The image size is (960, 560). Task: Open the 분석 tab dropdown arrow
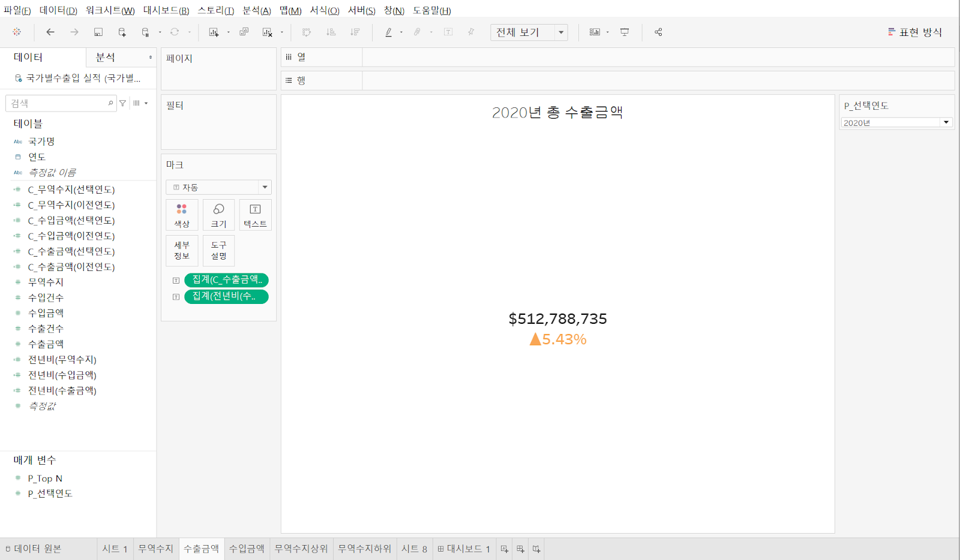pyautogui.click(x=151, y=58)
